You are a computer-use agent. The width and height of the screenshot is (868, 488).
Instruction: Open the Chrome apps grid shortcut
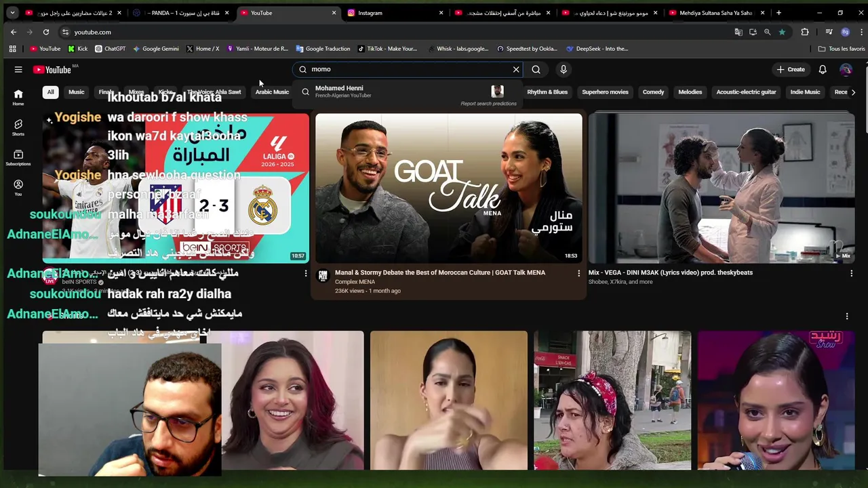12,49
